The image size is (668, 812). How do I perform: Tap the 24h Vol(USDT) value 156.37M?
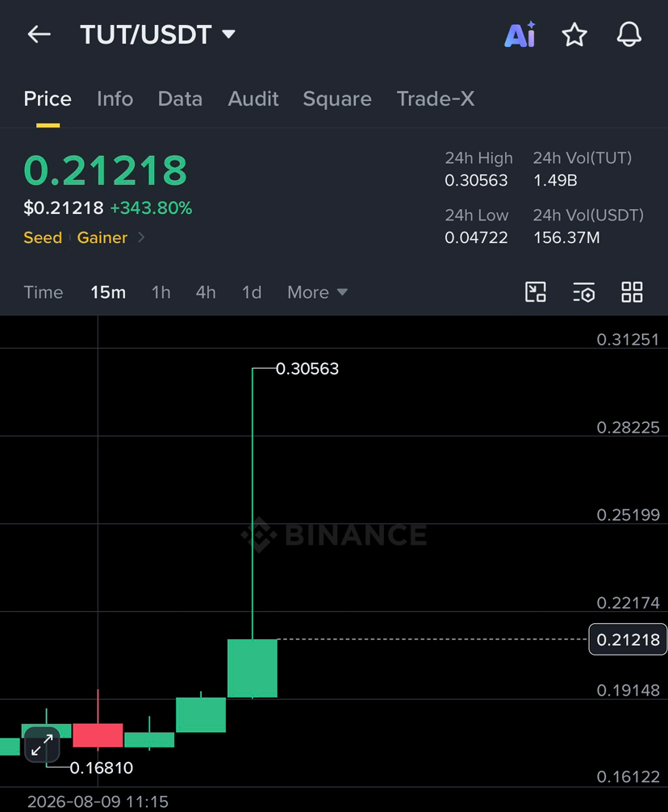566,237
